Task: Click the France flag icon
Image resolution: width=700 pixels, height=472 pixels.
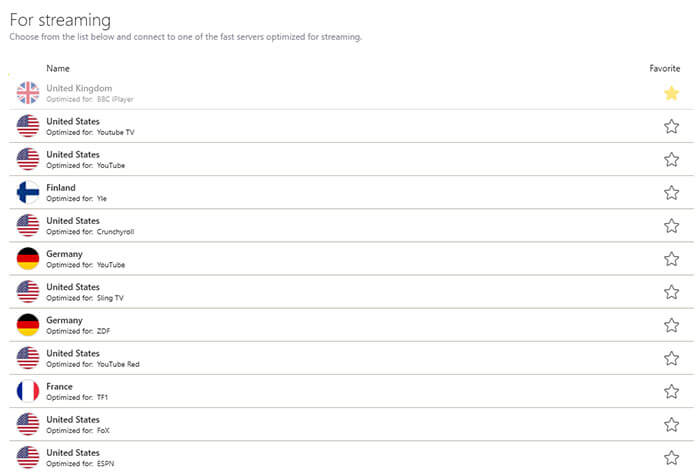Action: [28, 391]
